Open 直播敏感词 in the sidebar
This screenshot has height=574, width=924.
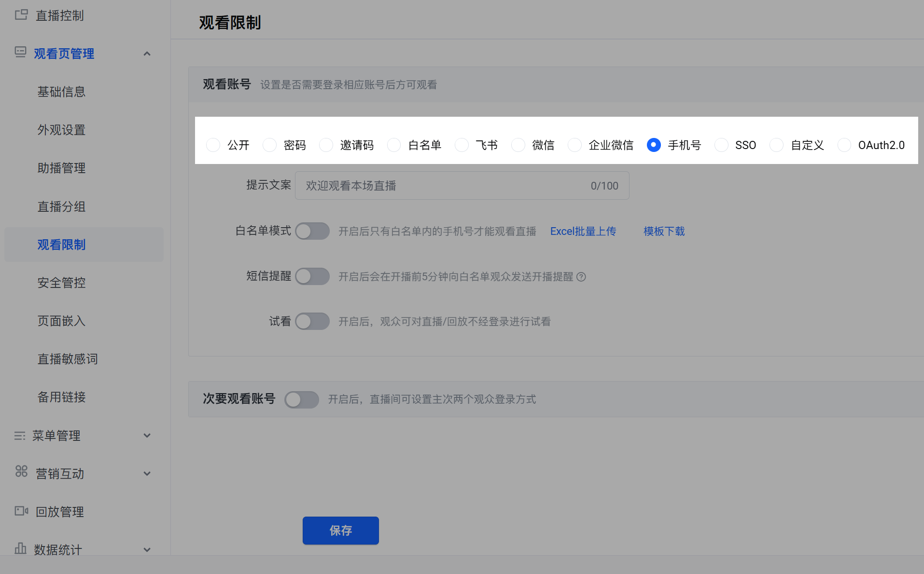68,359
